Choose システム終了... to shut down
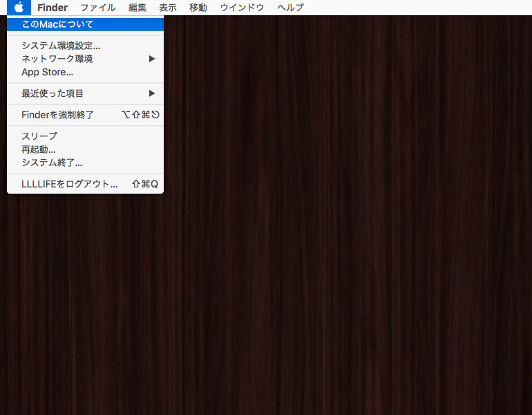 point(52,163)
